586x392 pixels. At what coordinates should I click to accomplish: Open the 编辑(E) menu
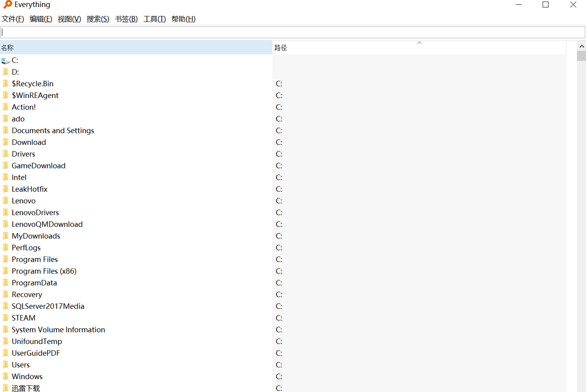pyautogui.click(x=41, y=19)
